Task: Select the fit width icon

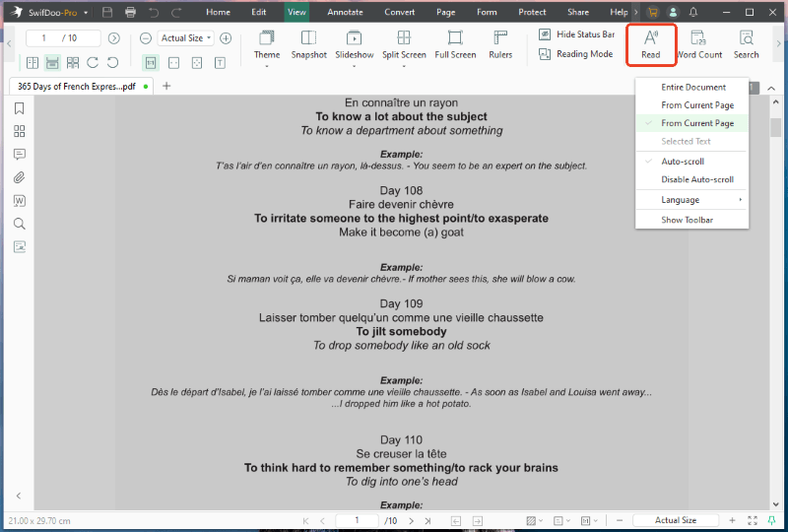Action: point(174,62)
